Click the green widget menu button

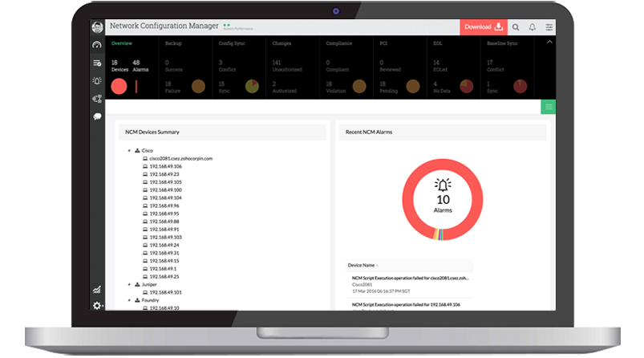coord(549,107)
